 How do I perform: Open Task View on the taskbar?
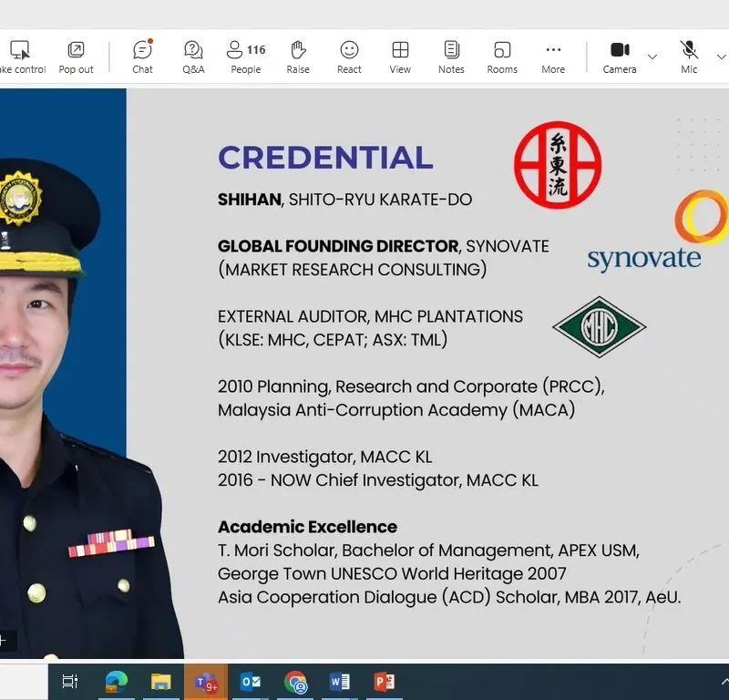pyautogui.click(x=70, y=682)
